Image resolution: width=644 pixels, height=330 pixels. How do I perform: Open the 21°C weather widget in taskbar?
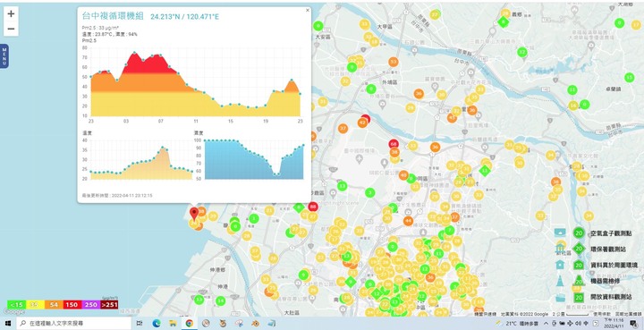click(518, 324)
